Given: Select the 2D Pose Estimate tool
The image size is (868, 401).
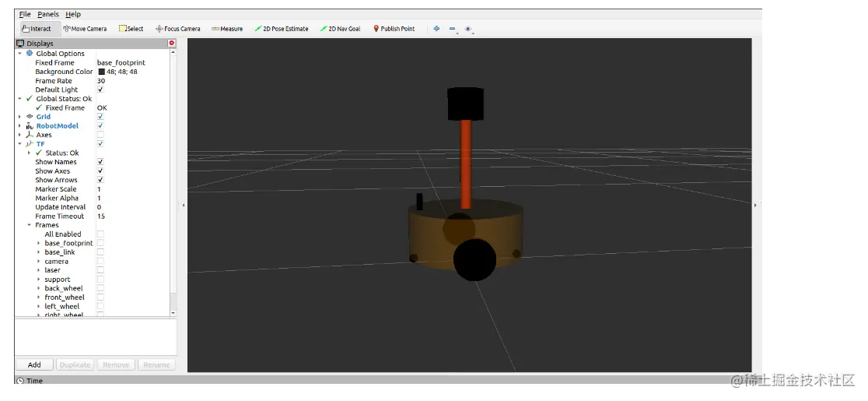Looking at the screenshot, I should tap(282, 29).
